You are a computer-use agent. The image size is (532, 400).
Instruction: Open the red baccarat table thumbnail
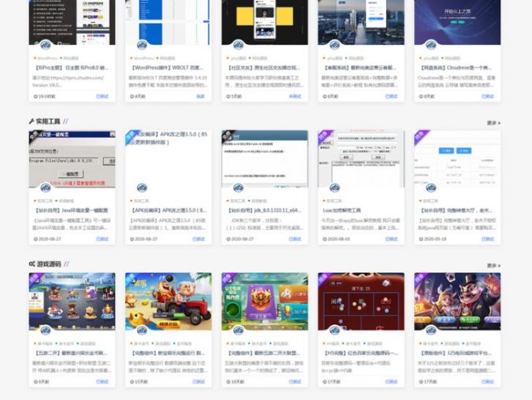(x=361, y=302)
